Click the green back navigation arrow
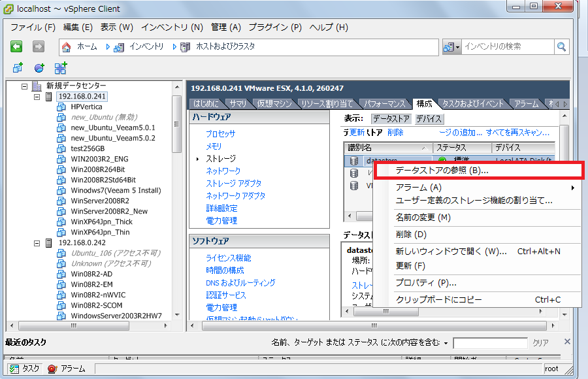Viewport: 588px width, 379px height. [x=16, y=46]
